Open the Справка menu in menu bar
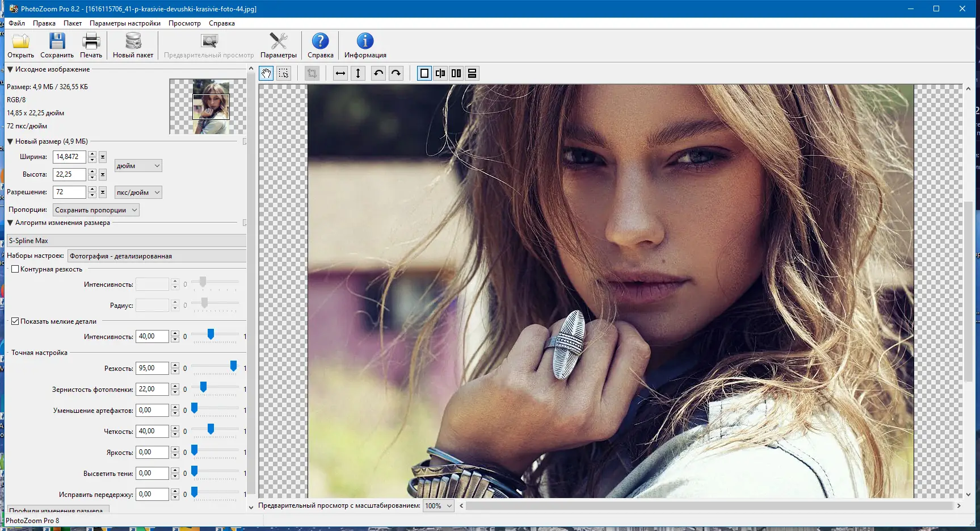Screen dimensions: 980x531 pos(222,23)
